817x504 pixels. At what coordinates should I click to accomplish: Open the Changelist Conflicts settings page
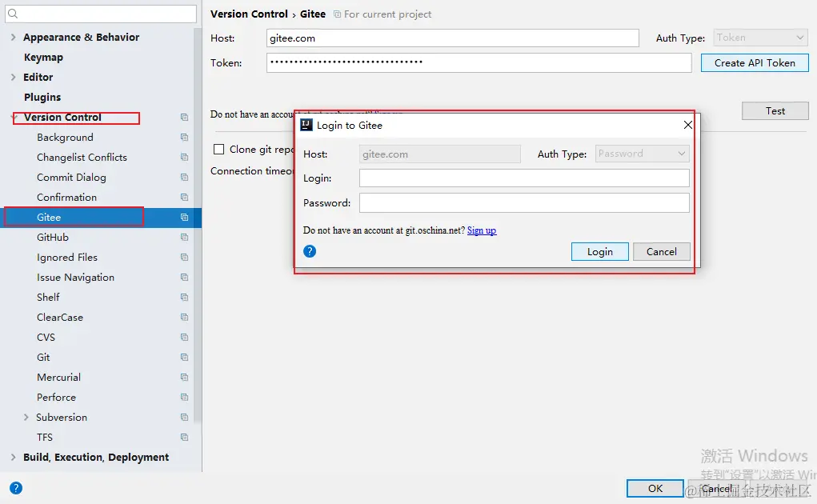pyautogui.click(x=82, y=158)
